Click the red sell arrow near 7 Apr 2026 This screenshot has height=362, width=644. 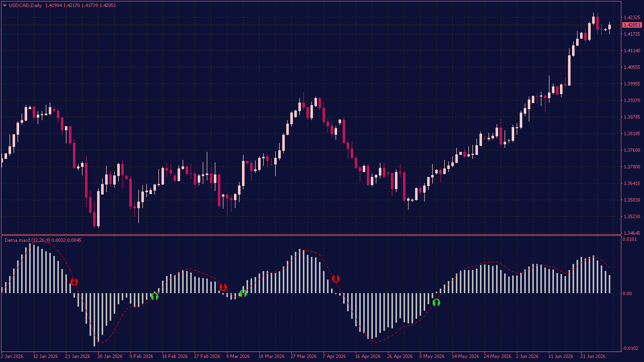coord(336,279)
